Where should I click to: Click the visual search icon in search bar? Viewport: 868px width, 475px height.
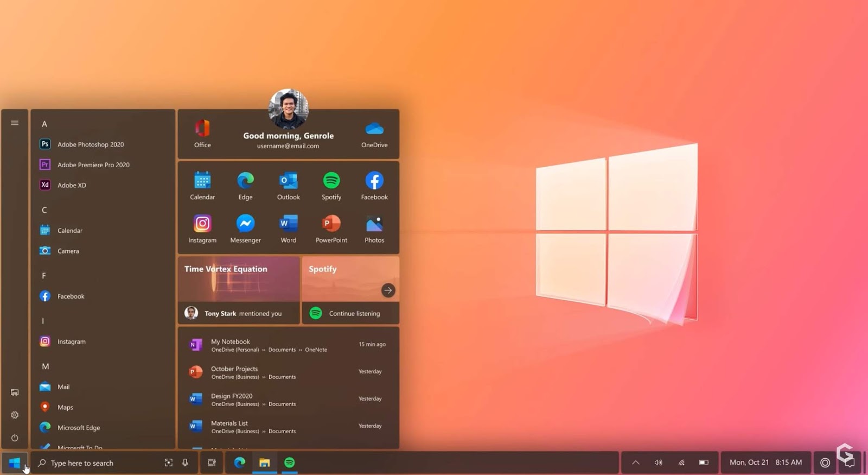[x=169, y=463]
